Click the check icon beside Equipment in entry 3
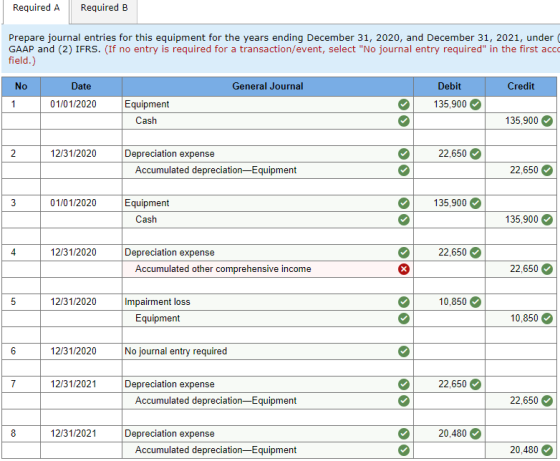The width and height of the screenshot is (560, 461). [x=404, y=203]
